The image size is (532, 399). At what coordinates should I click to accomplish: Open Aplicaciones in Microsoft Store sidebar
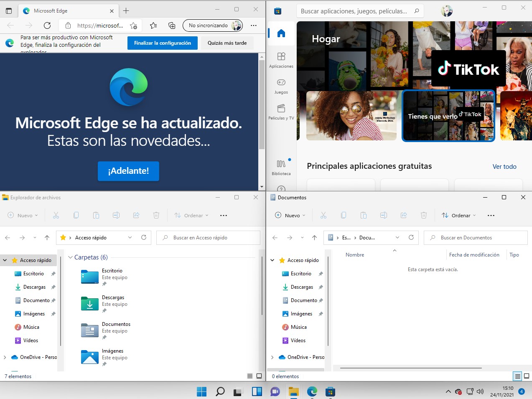pos(281,60)
